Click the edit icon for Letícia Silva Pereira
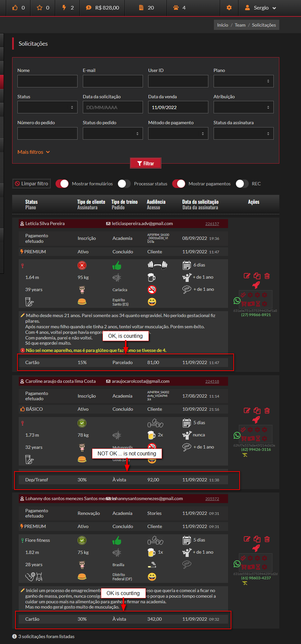The image size is (301, 644). (247, 276)
